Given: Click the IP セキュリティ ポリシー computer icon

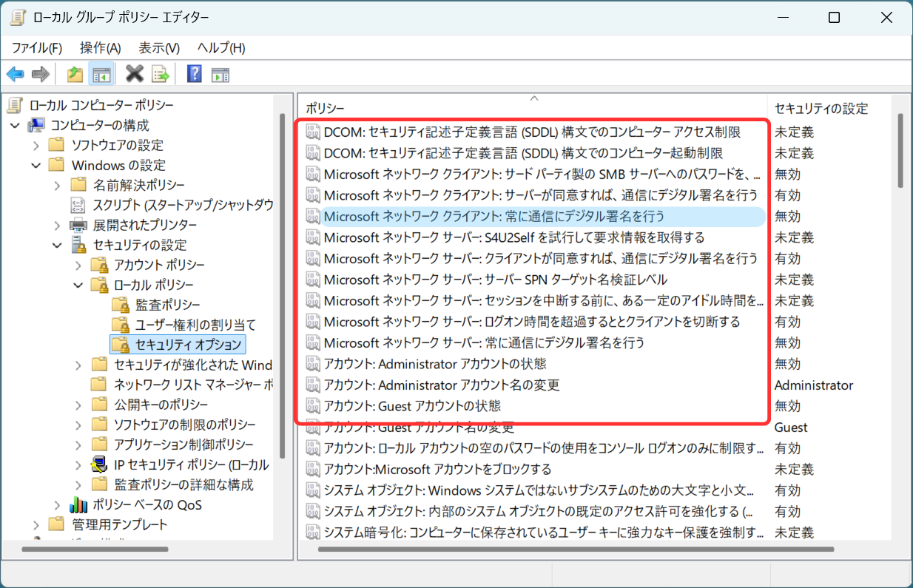Looking at the screenshot, I should coord(99,464).
